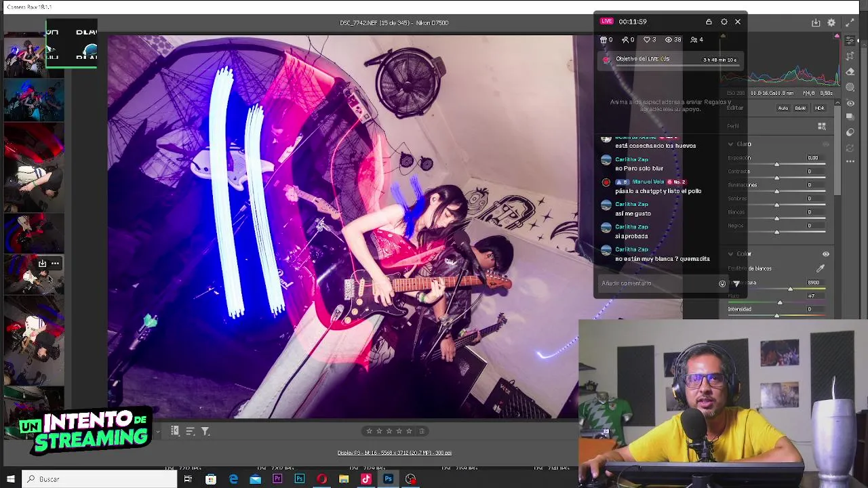The width and height of the screenshot is (868, 488).
Task: Click the save image download icon
Action: [816, 22]
